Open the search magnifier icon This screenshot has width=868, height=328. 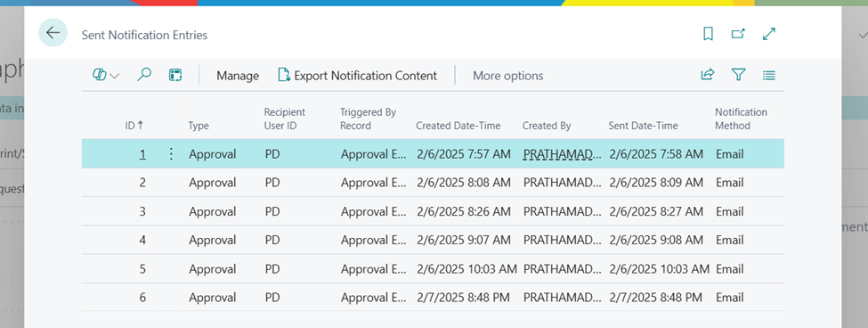click(144, 75)
